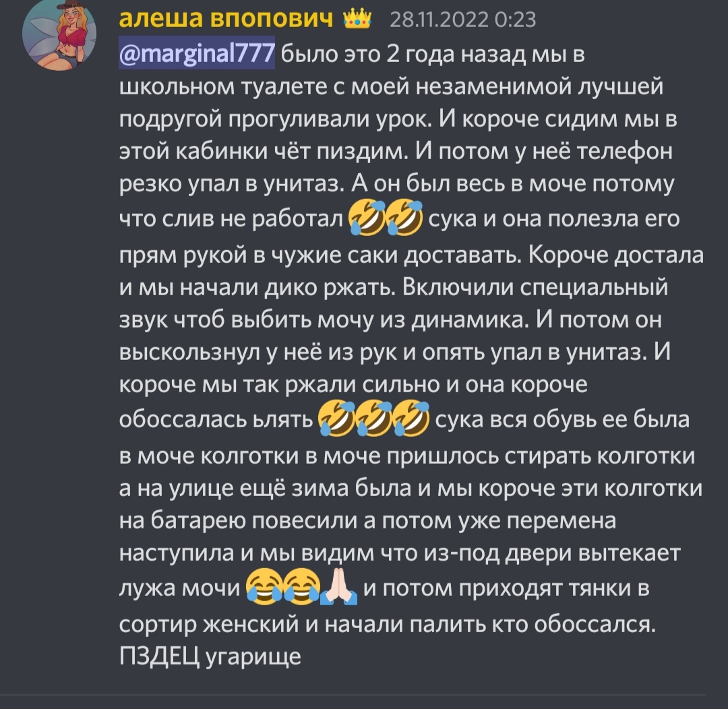Click first emoji in the three-emoji laughing group

(336, 418)
